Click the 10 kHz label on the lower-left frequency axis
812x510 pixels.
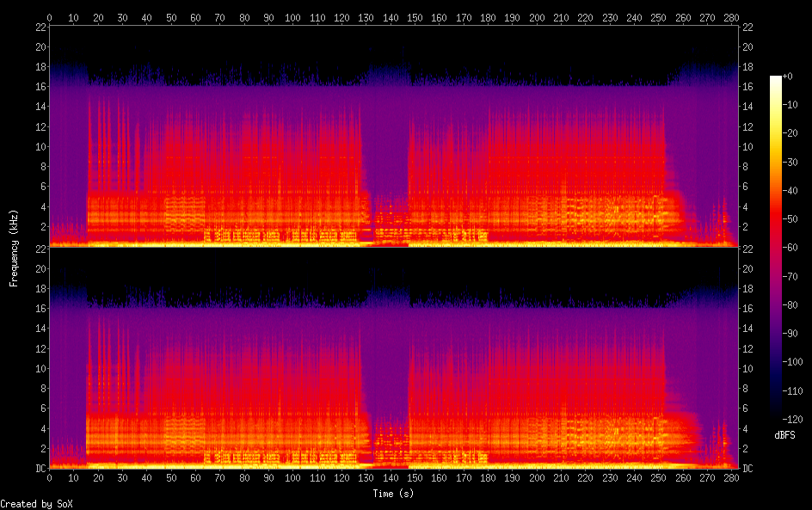[x=39, y=369]
